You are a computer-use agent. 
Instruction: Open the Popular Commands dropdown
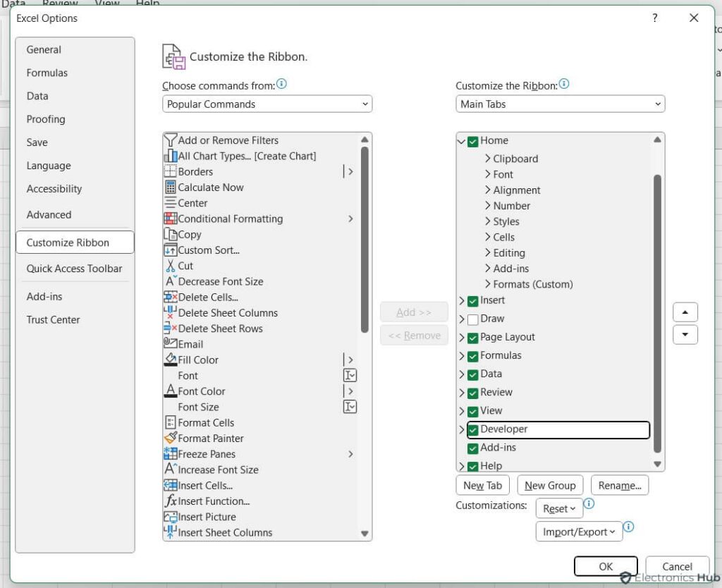267,104
